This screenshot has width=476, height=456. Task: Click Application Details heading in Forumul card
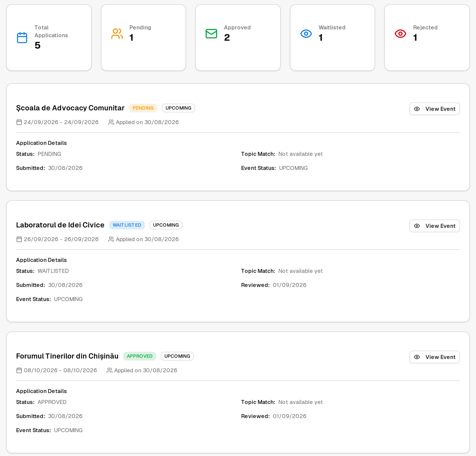tap(41, 391)
